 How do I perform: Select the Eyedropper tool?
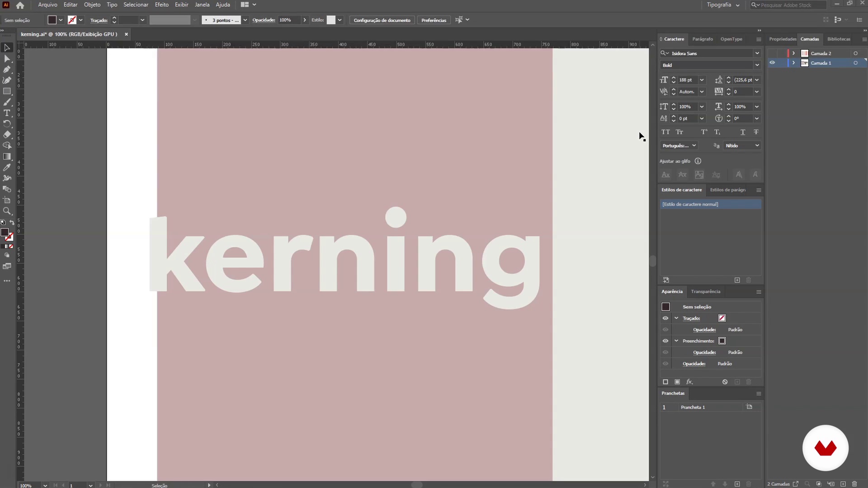pyautogui.click(x=7, y=167)
